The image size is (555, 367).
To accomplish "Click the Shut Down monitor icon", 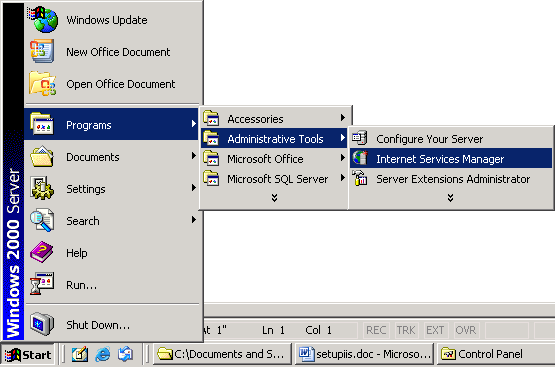I will click(42, 323).
